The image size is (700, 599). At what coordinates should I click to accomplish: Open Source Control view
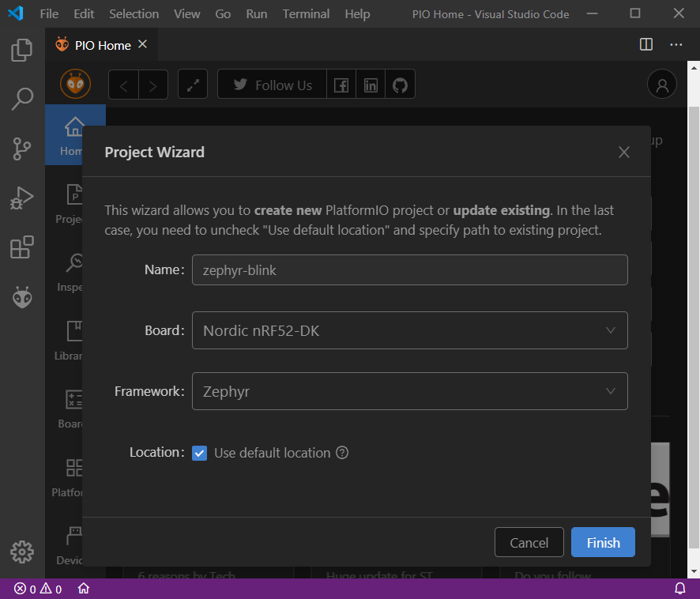tap(22, 148)
